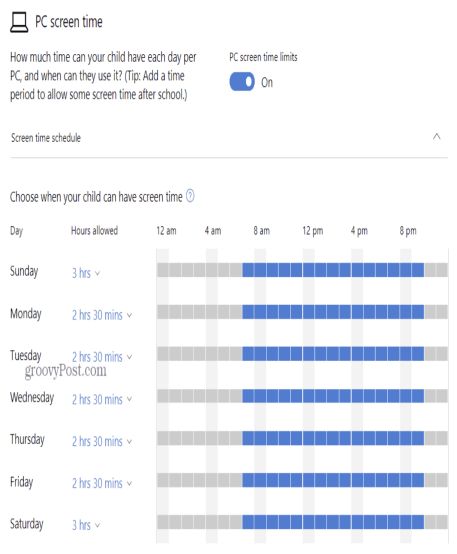Open Friday hours allowed dropdown
The width and height of the screenshot is (457, 554).
[x=102, y=483]
